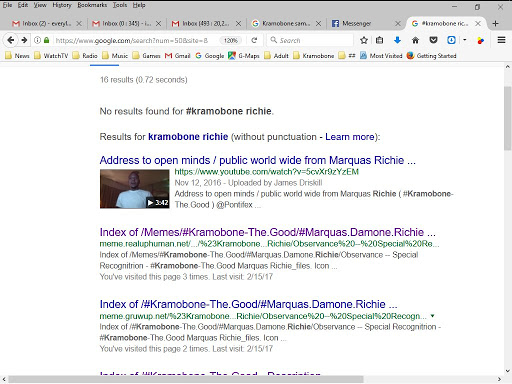Open a new tab with plus icon
The width and height of the screenshot is (512, 384).
click(495, 23)
